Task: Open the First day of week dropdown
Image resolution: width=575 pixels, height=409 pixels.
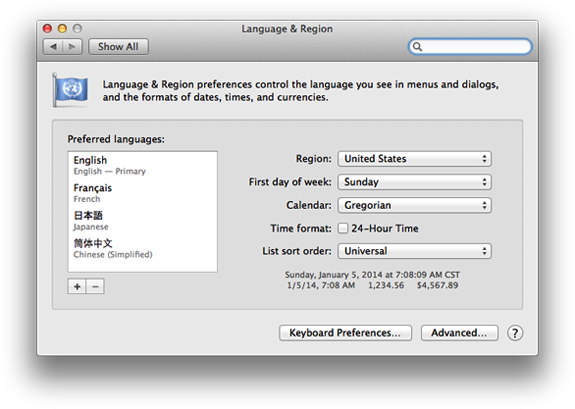Action: pyautogui.click(x=414, y=182)
